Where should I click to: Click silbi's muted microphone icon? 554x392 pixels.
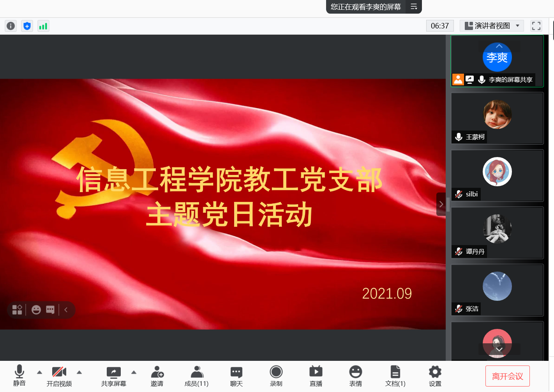459,194
